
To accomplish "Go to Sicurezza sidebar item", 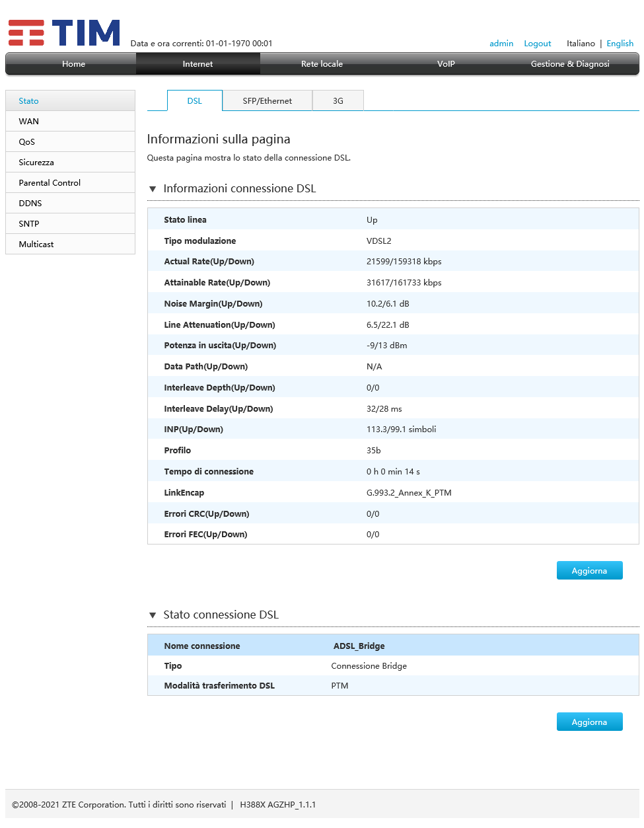I will [x=36, y=163].
